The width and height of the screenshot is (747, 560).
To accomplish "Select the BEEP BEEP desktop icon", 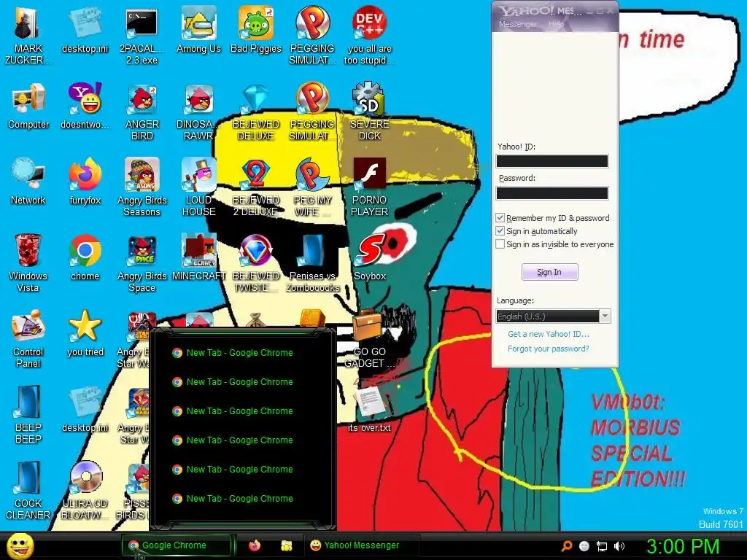I will pos(28,415).
